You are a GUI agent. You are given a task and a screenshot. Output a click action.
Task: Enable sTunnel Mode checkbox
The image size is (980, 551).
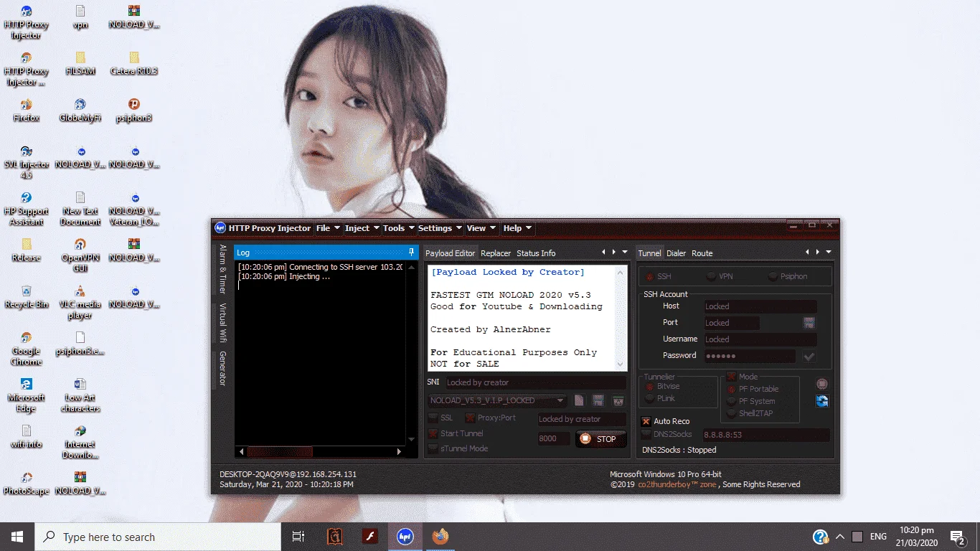[x=433, y=448]
